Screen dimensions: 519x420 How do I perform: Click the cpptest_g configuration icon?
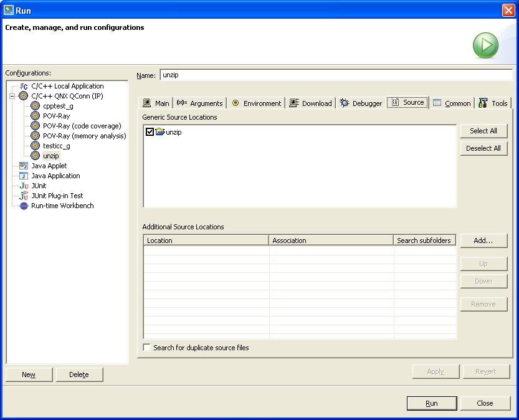tap(36, 106)
